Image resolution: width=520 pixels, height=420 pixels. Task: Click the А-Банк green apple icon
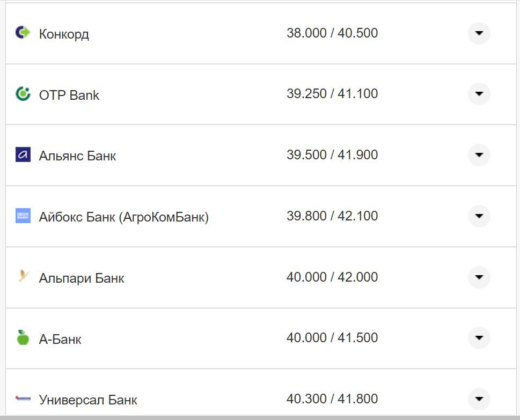pyautogui.click(x=23, y=338)
